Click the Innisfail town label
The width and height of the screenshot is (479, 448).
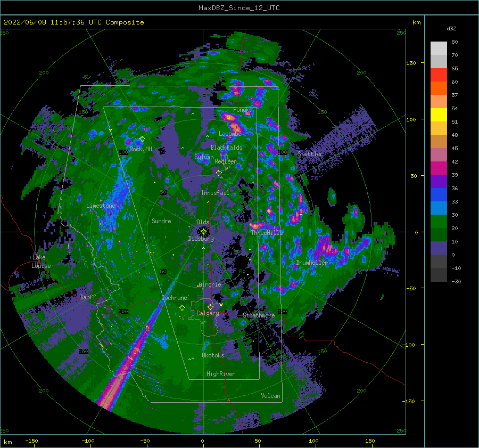tap(215, 193)
